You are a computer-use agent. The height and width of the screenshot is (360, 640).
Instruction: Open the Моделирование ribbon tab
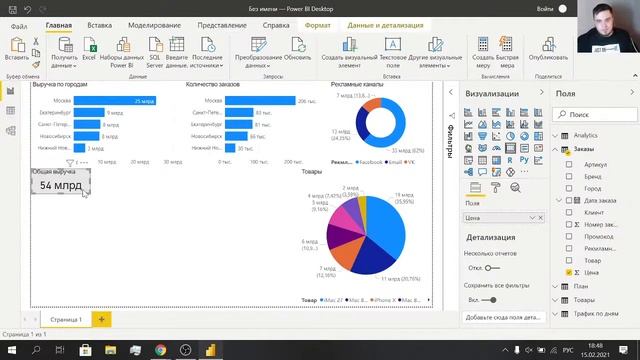click(155, 25)
